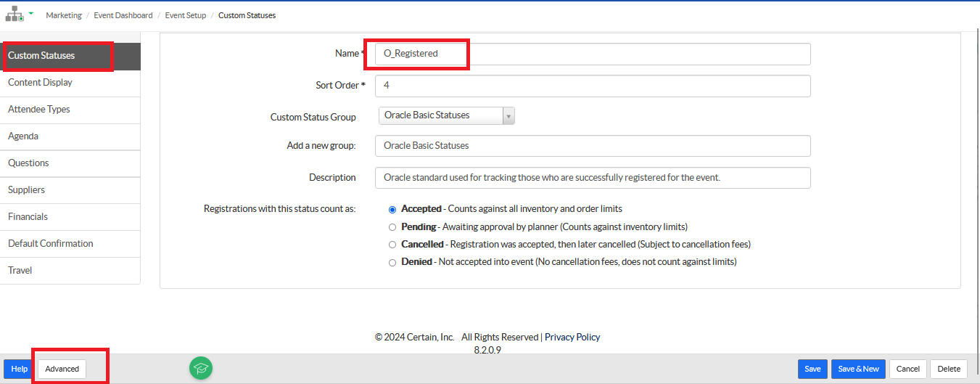Screen dimensions: 980x384
Task: Go to the Attendee Types section
Action: click(x=39, y=109)
